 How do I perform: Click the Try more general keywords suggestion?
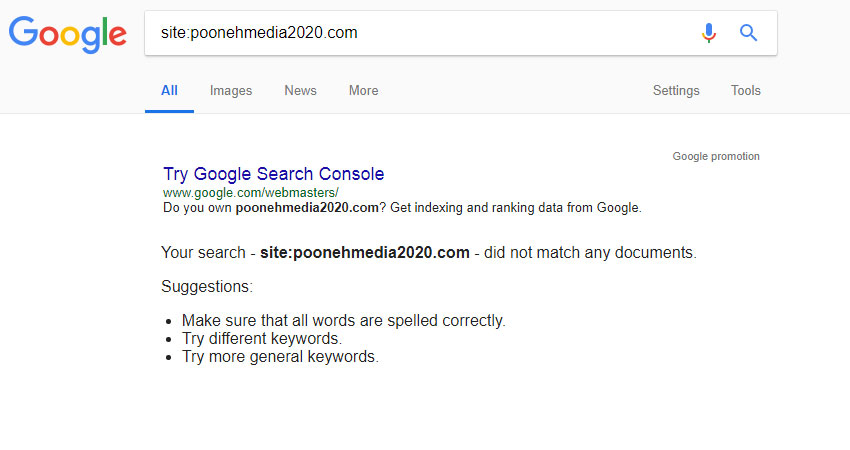coord(280,357)
